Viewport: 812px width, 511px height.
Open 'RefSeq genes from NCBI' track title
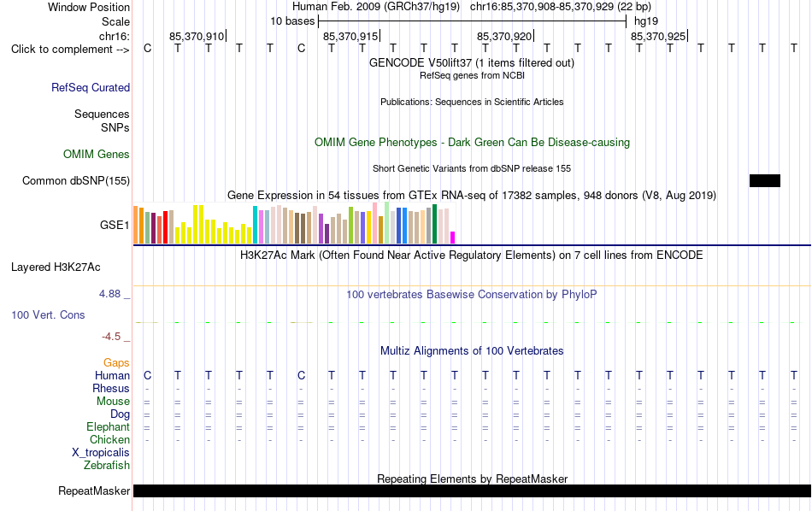pyautogui.click(x=472, y=75)
